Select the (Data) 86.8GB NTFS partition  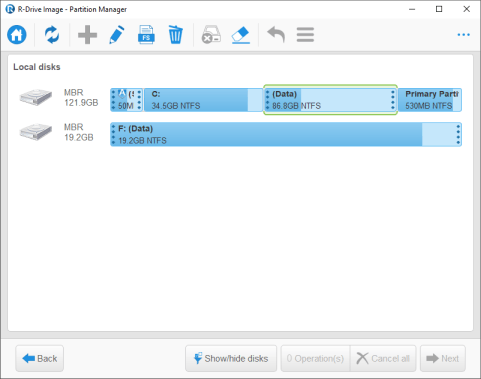(330, 100)
